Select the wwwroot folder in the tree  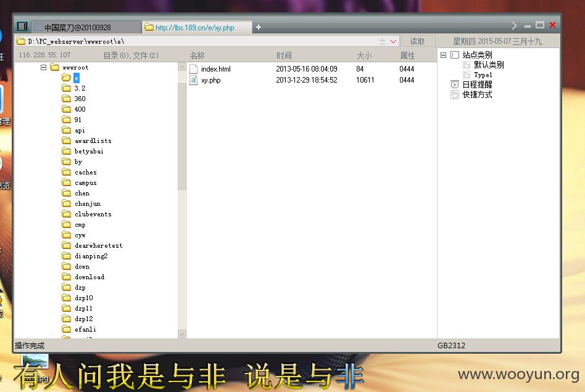75,67
